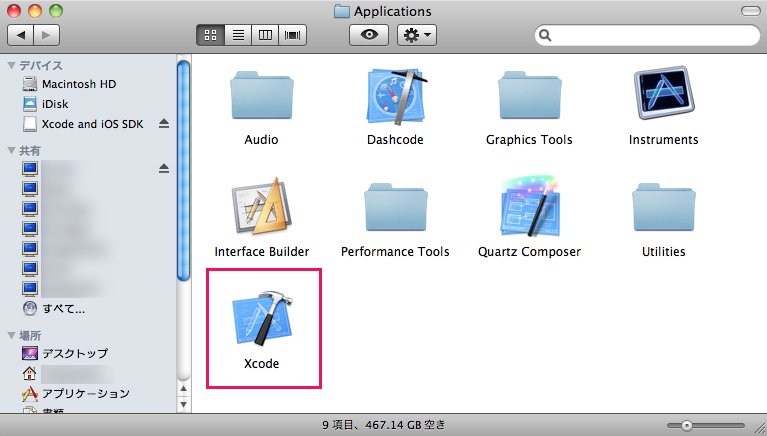The height and width of the screenshot is (436, 767).
Task: Collapse the 場所 sidebar section
Action: coord(11,335)
